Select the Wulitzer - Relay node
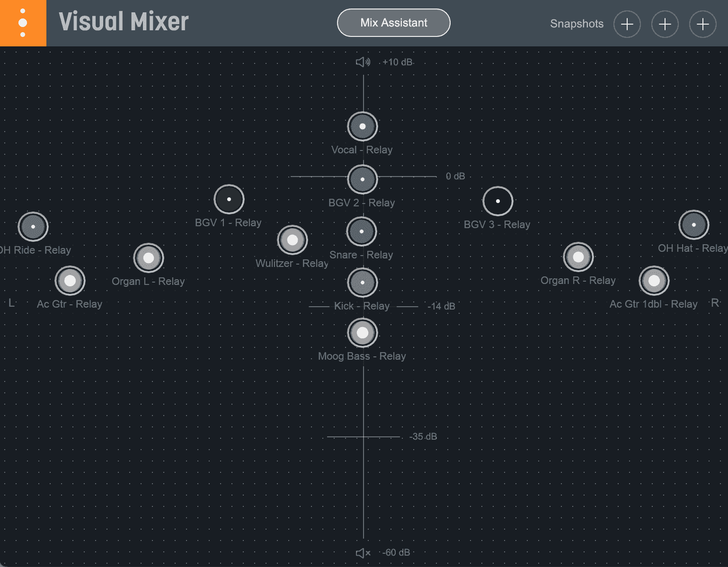 click(x=293, y=240)
